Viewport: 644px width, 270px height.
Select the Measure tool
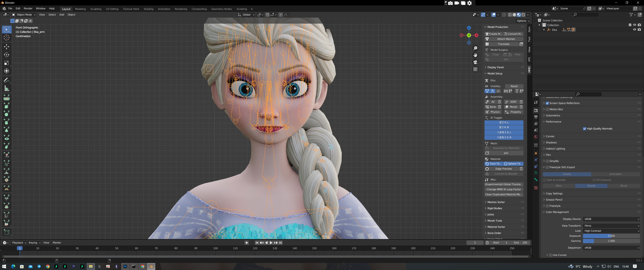(7, 88)
